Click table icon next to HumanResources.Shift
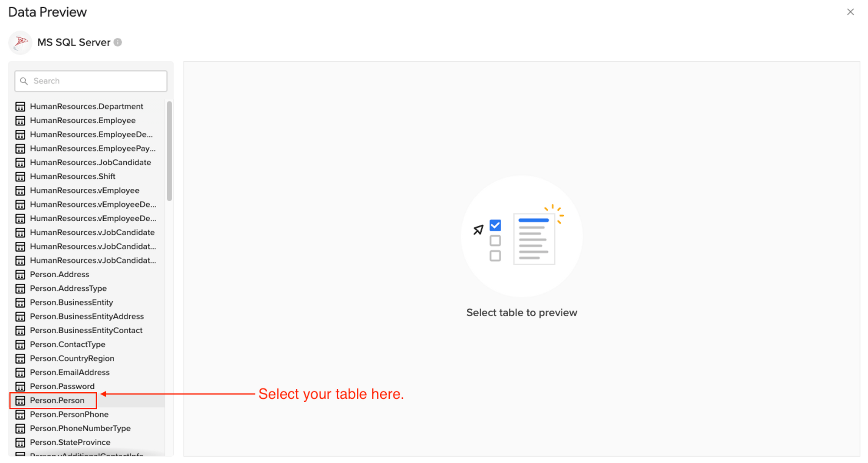The height and width of the screenshot is (463, 868). pos(20,177)
